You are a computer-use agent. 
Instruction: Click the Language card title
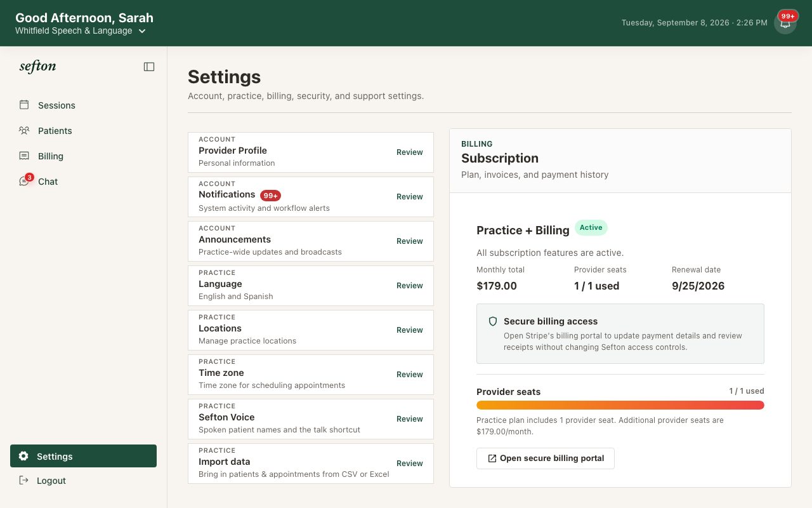[x=220, y=284]
